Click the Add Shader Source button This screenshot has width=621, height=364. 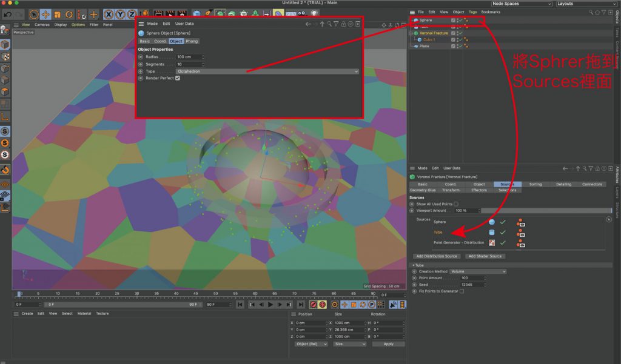[x=485, y=256]
